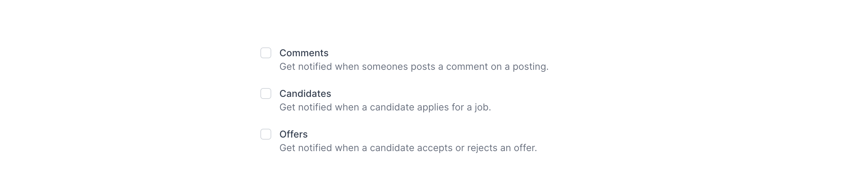The image size is (868, 187).
Task: Select the box beside the Candidates heading
Action: pos(266,93)
